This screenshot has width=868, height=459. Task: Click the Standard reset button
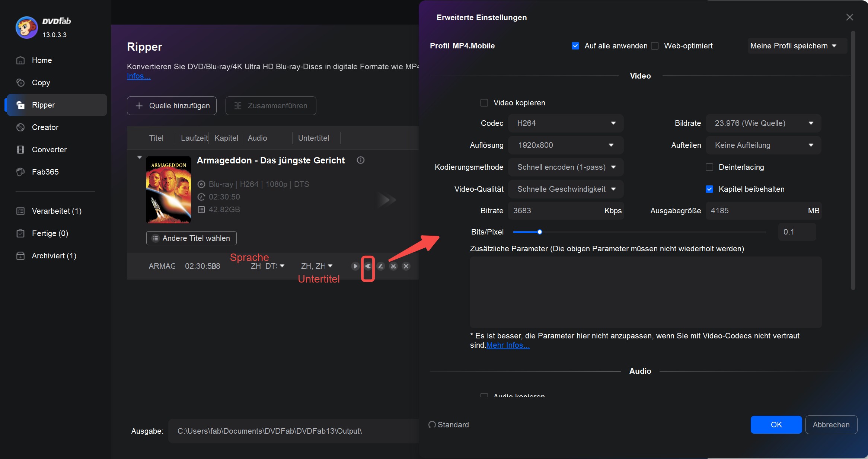[x=449, y=425]
